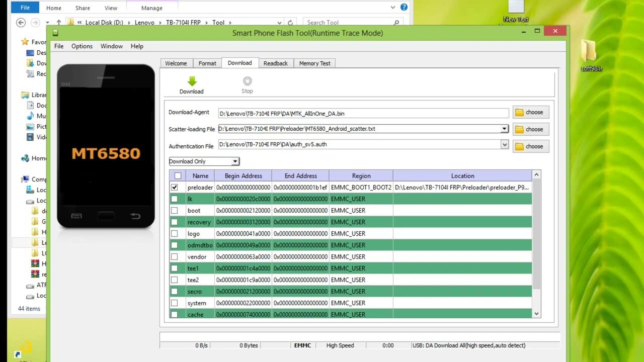Open the Explorer Manage ribbon tab
Image resolution: width=644 pixels, height=362 pixels.
point(151,8)
